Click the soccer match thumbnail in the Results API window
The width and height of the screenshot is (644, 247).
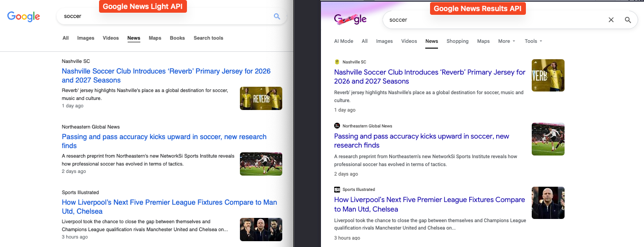(x=548, y=139)
